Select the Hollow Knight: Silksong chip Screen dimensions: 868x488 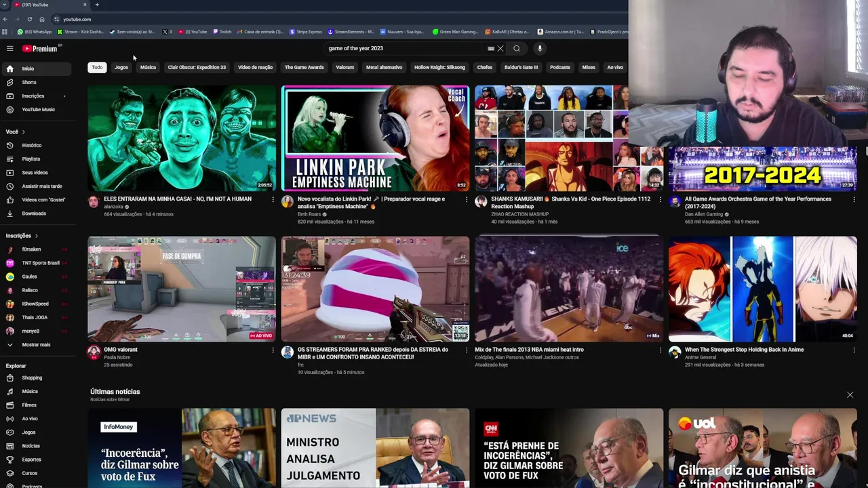pos(439,67)
